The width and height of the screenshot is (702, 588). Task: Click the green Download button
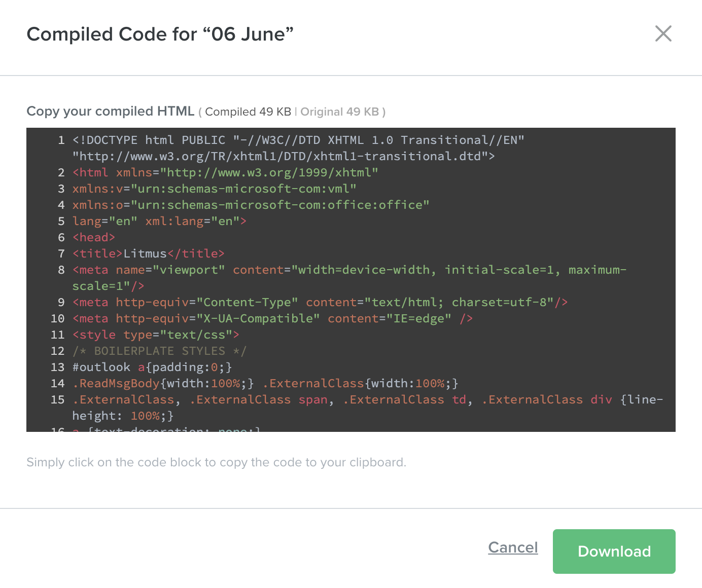coord(614,552)
